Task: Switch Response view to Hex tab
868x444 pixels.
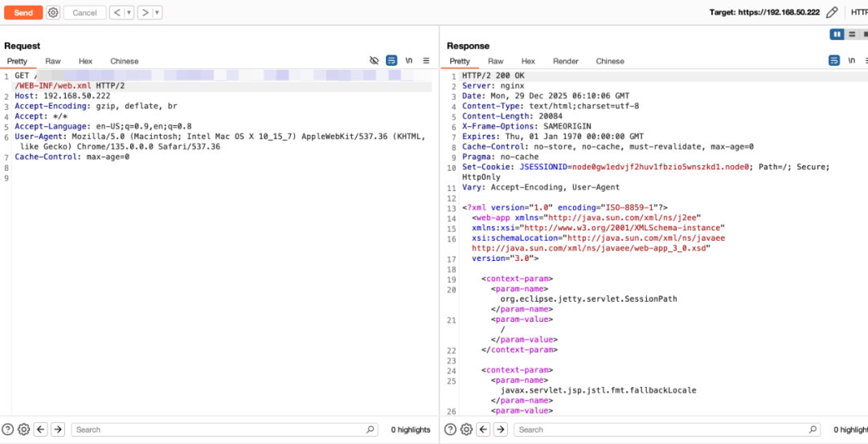Action: pyautogui.click(x=528, y=61)
